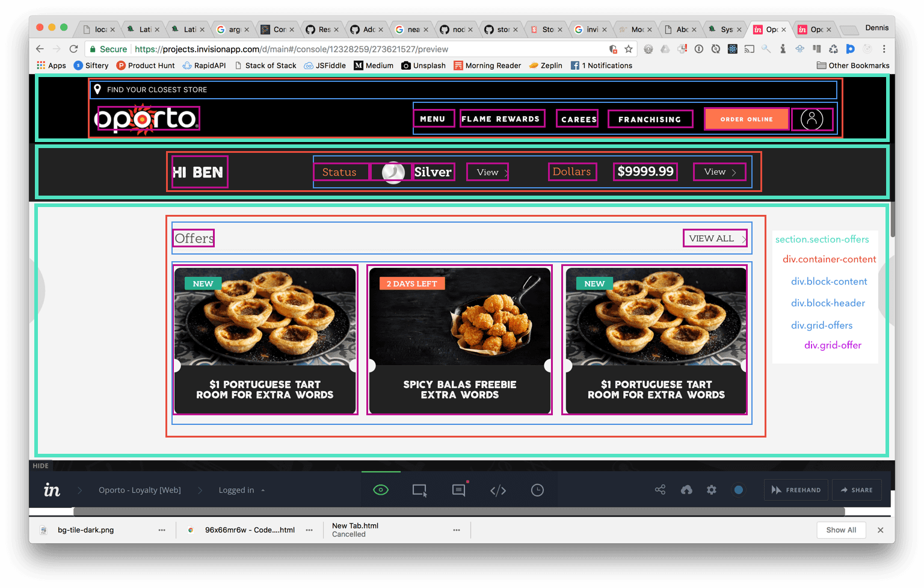924x588 pixels.
Task: Open the comment mode icon
Action: click(x=459, y=490)
